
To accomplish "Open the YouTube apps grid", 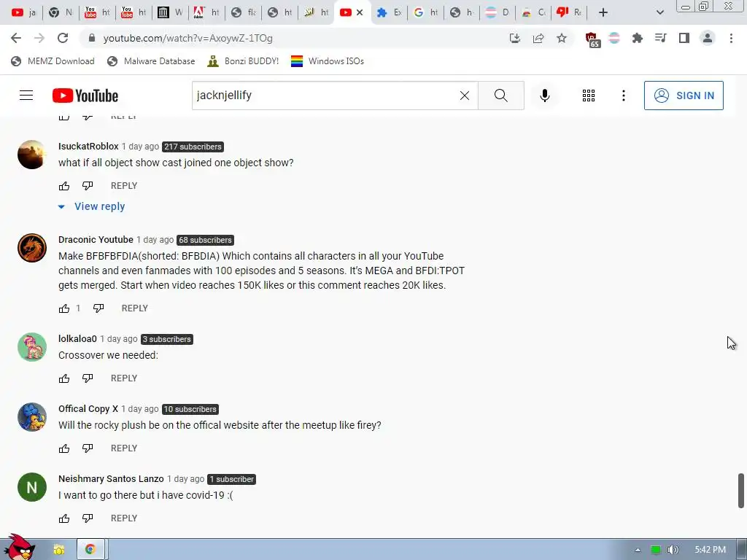I will tap(589, 96).
